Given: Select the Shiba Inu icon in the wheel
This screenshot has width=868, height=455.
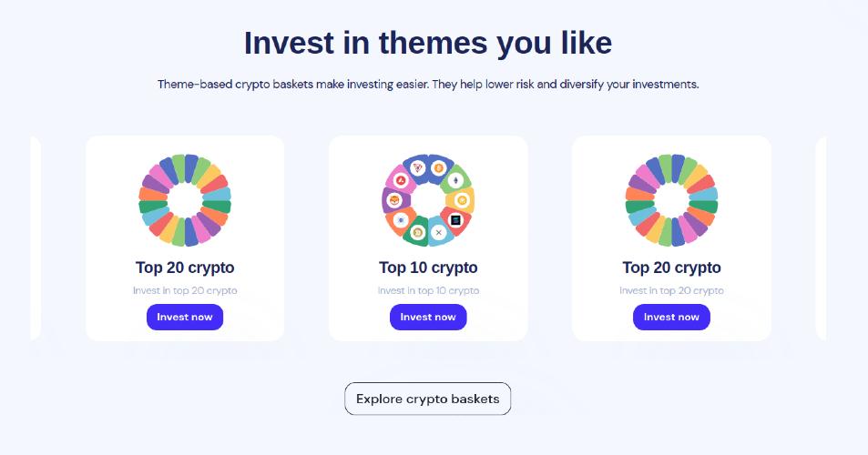Looking at the screenshot, I should 394,200.
